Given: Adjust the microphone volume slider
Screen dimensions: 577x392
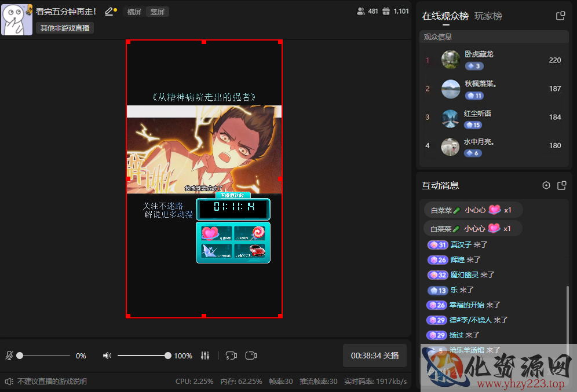Looking at the screenshot, I should (x=45, y=356).
